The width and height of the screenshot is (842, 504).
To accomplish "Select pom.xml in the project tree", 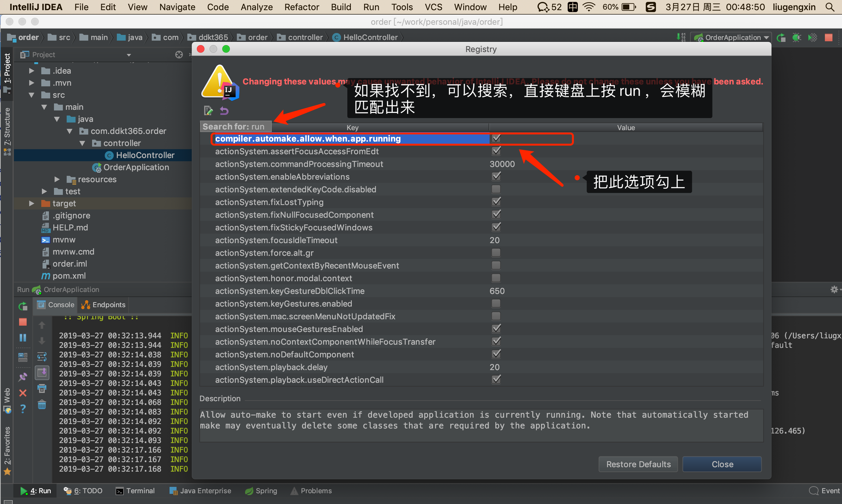I will [69, 276].
